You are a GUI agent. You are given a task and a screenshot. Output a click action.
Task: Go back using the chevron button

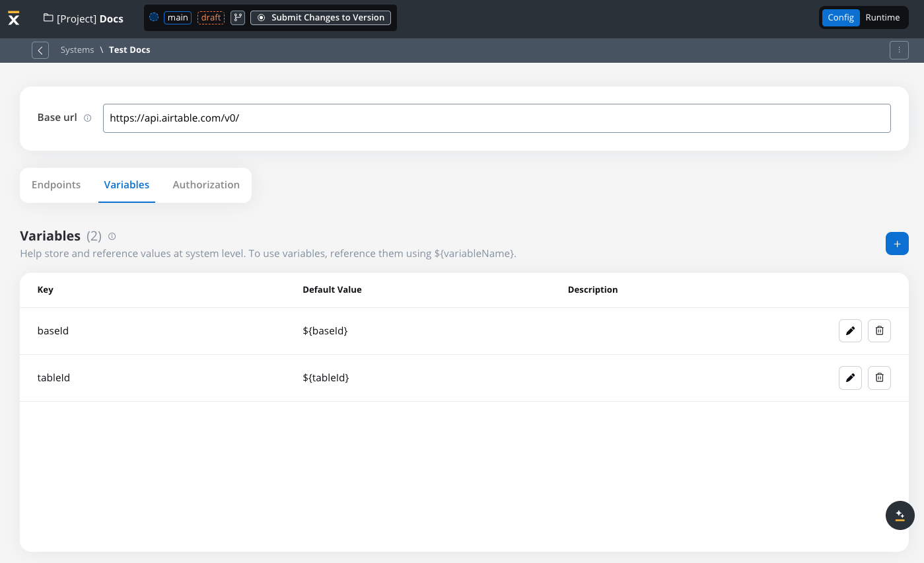click(40, 50)
